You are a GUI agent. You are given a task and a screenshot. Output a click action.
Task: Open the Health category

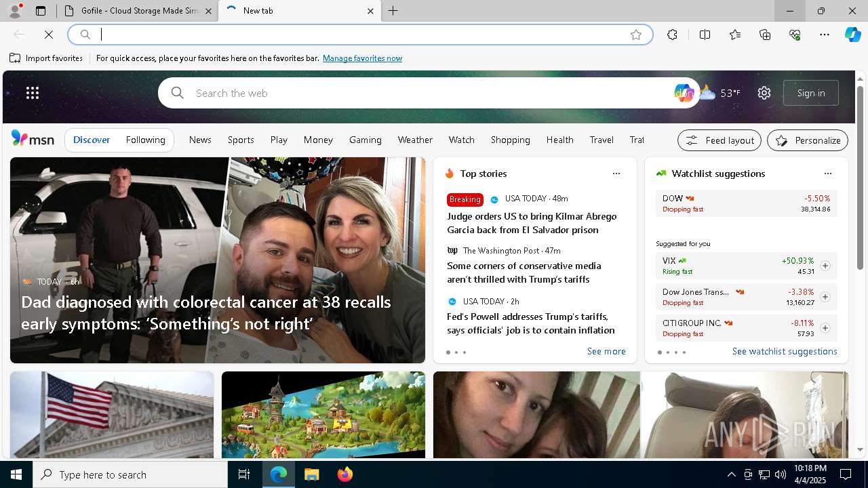(560, 140)
